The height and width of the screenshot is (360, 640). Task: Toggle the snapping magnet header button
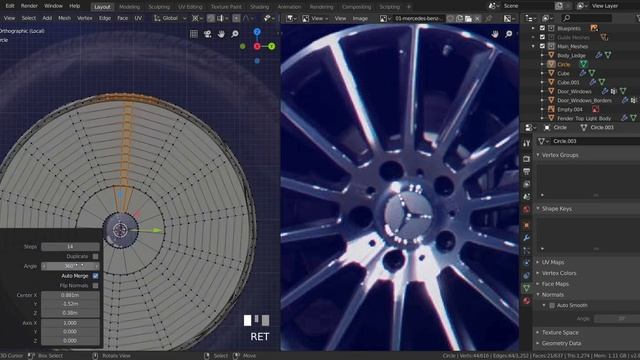211,18
